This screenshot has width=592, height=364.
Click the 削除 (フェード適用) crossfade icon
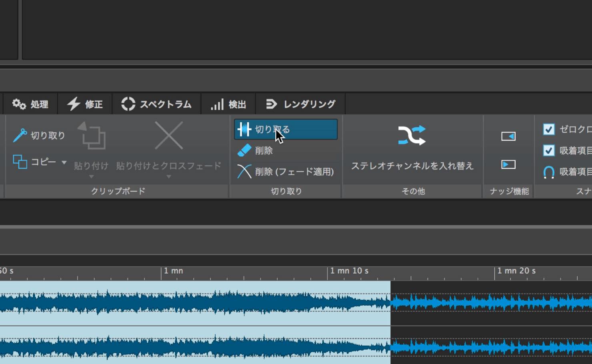(x=244, y=171)
